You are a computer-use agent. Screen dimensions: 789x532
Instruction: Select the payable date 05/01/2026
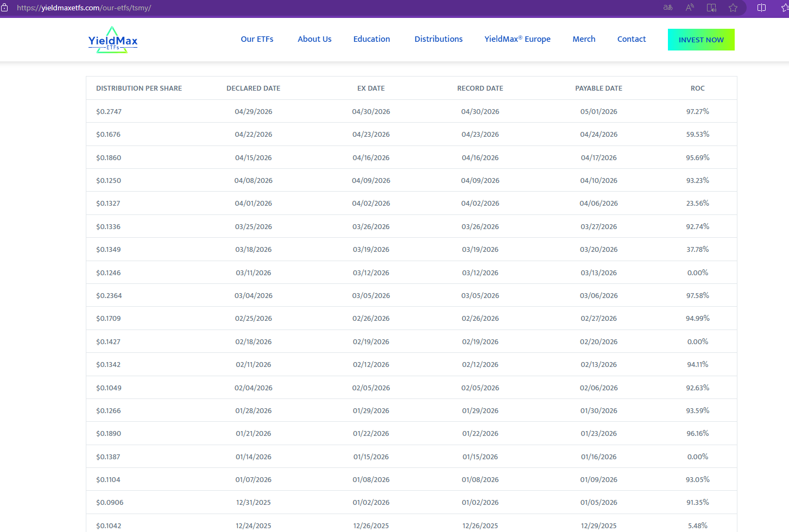click(599, 112)
